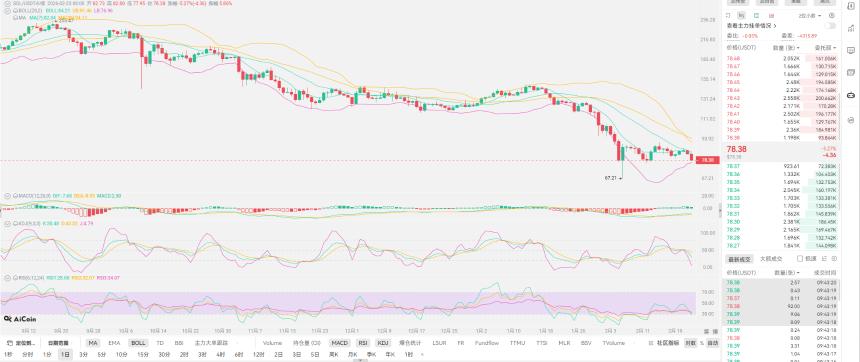Enable the TD indicator
The height and width of the screenshot is (362, 860).
[160, 343]
